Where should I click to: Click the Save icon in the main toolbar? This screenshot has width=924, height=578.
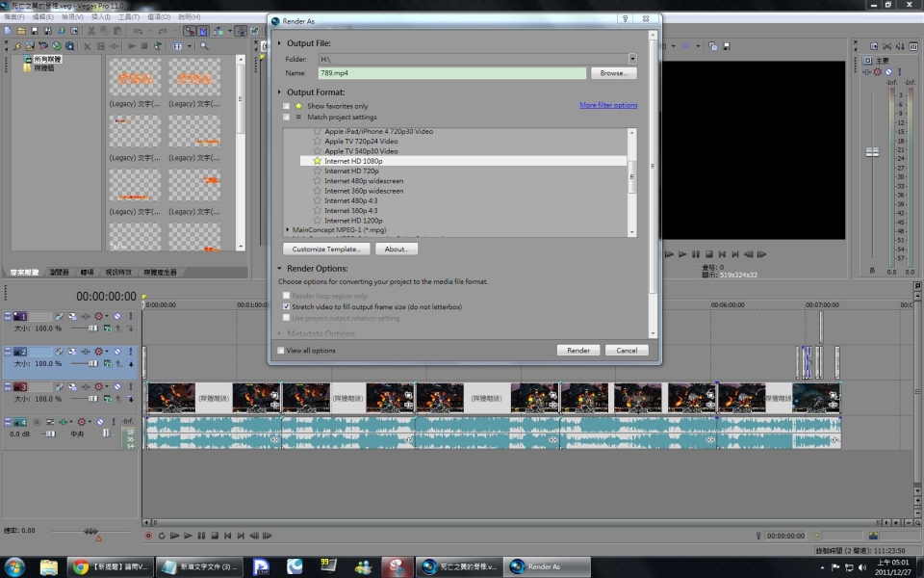34,31
